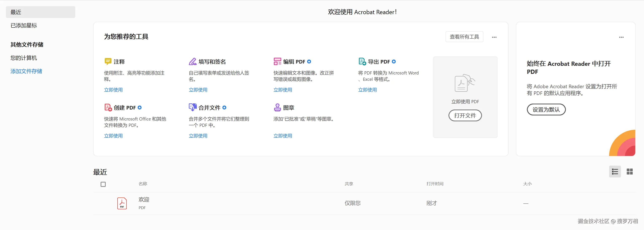Tick the select-all checkbox in recent list
644x230 pixels.
103,184
